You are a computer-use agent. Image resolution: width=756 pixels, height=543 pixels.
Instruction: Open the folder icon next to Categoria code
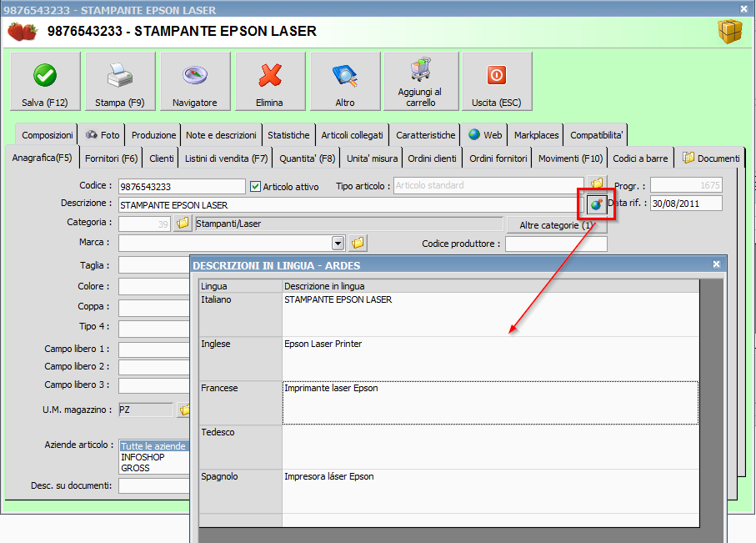coord(183,223)
